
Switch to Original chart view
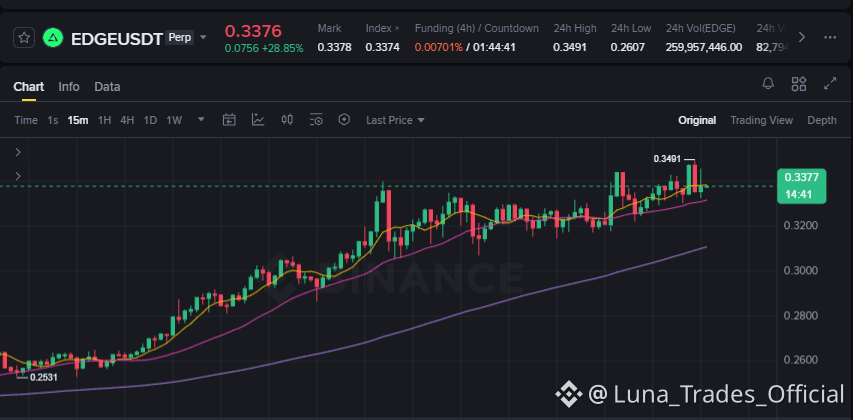click(697, 120)
